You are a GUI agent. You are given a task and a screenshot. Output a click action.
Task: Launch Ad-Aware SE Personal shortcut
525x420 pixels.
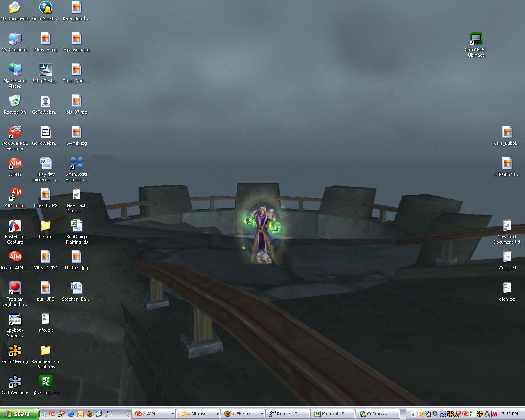click(x=15, y=138)
